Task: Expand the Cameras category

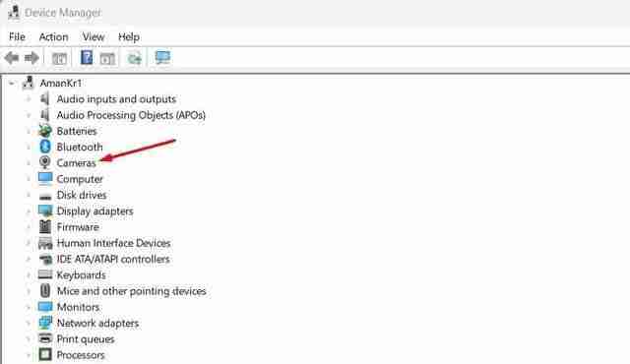Action: pyautogui.click(x=29, y=163)
